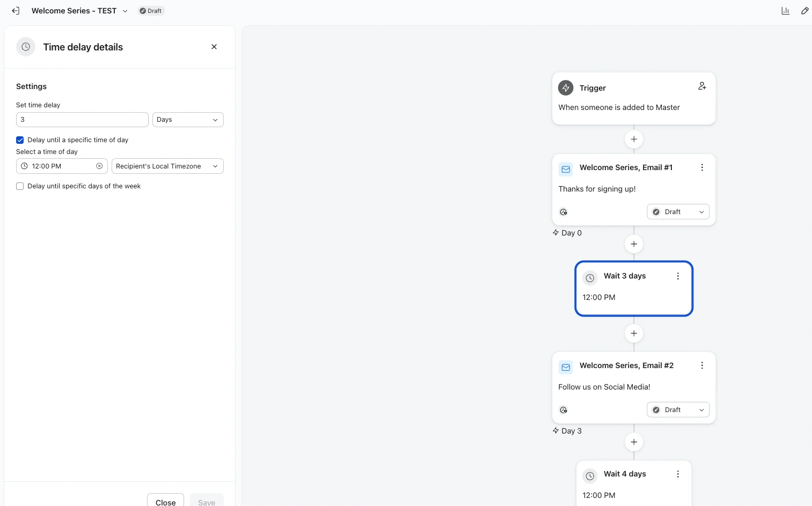Image resolution: width=812 pixels, height=506 pixels.
Task: Open the Draft status dropdown on Email #2
Action: pyautogui.click(x=678, y=410)
